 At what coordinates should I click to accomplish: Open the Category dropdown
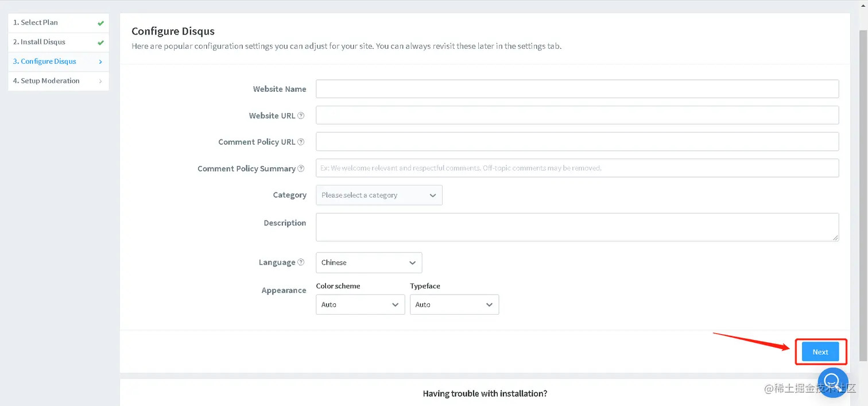(379, 195)
